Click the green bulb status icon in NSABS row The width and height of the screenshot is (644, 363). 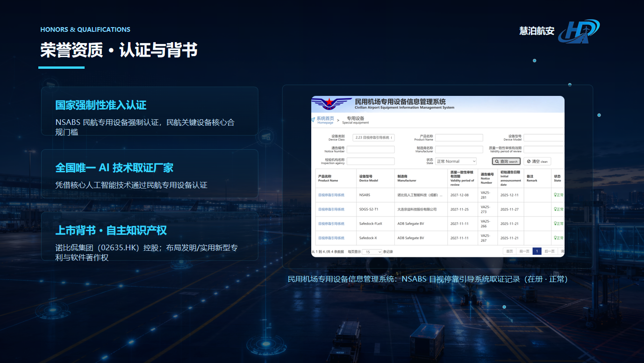[555, 195]
